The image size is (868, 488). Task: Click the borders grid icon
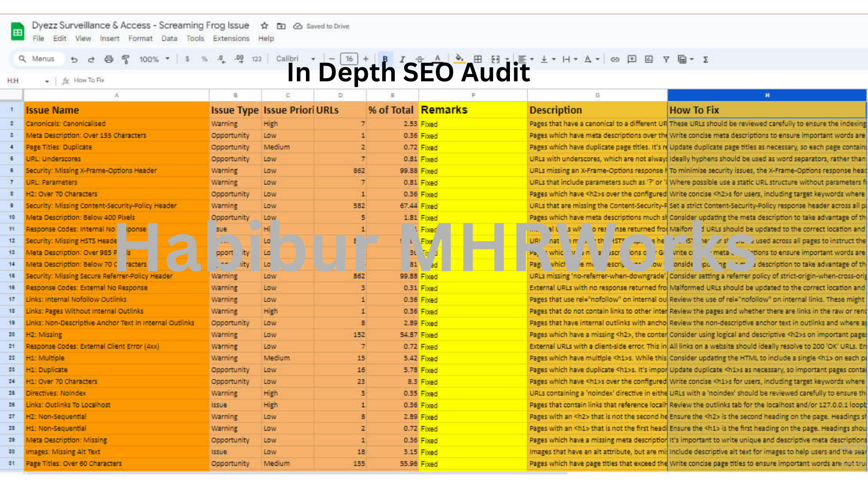[x=477, y=59]
